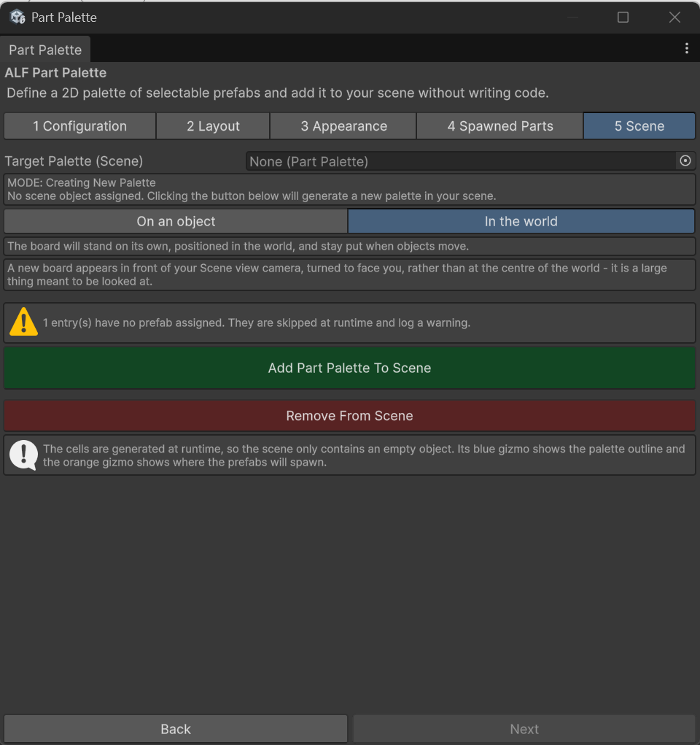Viewport: 700px width, 745px height.
Task: Select the Part Palette window tab
Action: (x=45, y=50)
